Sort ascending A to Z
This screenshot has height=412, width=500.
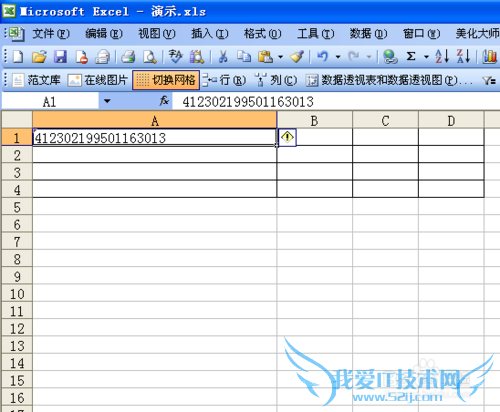click(x=442, y=57)
